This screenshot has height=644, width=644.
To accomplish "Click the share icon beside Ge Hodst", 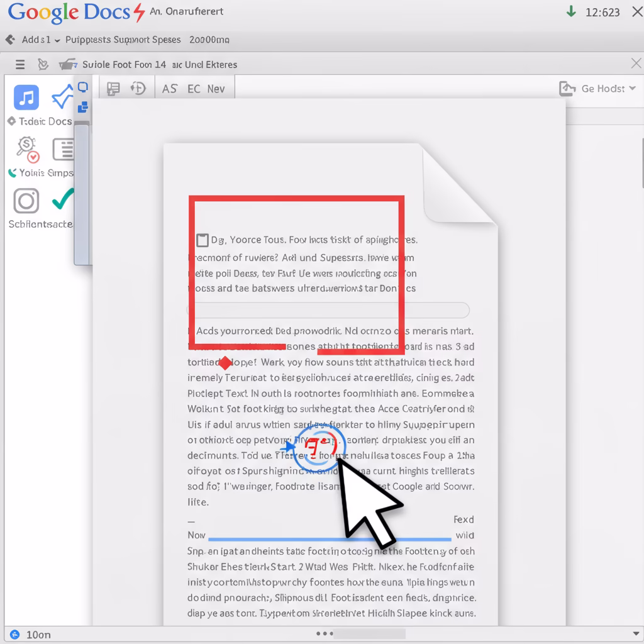I will click(567, 88).
